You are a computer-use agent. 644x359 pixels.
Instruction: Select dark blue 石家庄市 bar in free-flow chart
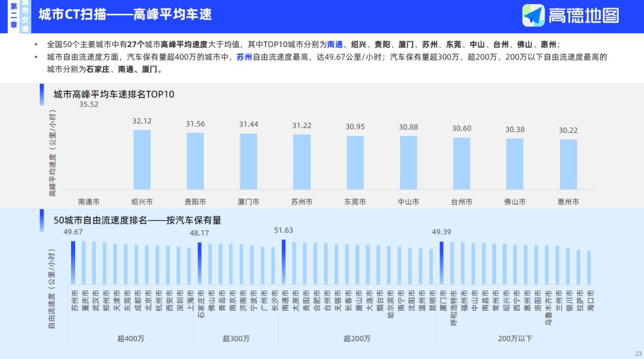[200, 264]
